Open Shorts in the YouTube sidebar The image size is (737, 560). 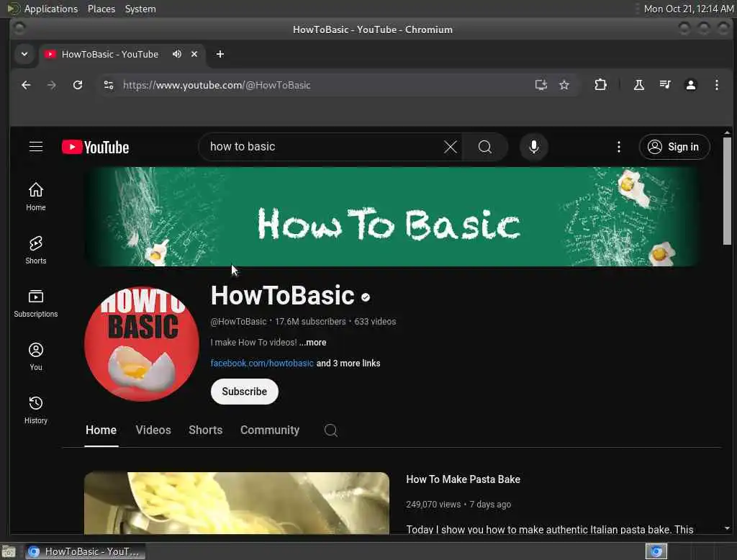(x=36, y=250)
